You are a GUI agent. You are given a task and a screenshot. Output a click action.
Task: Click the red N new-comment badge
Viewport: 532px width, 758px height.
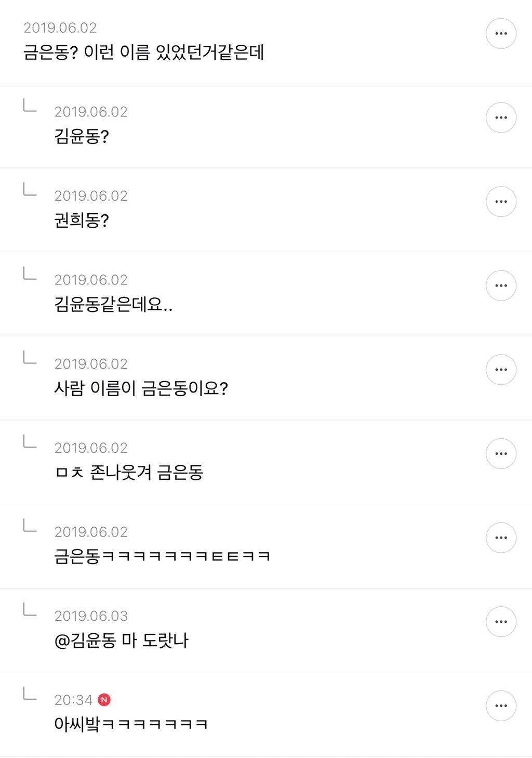click(104, 700)
